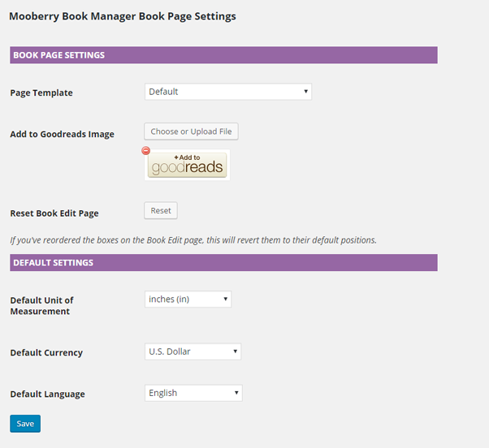Click the Default Currency label
The width and height of the screenshot is (489, 448).
[x=46, y=353]
